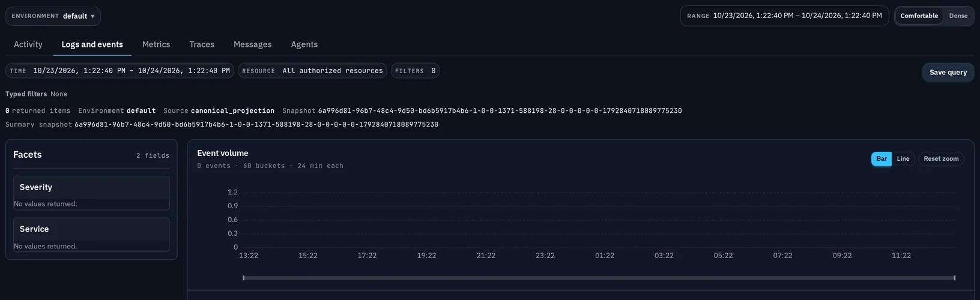Open the Messages tab
This screenshot has width=980, height=300.
pyautogui.click(x=252, y=44)
